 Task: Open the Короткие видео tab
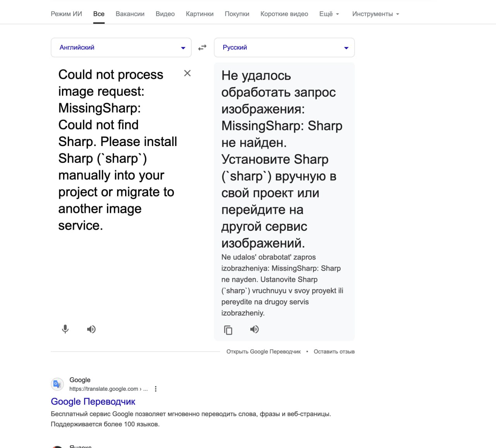click(284, 14)
